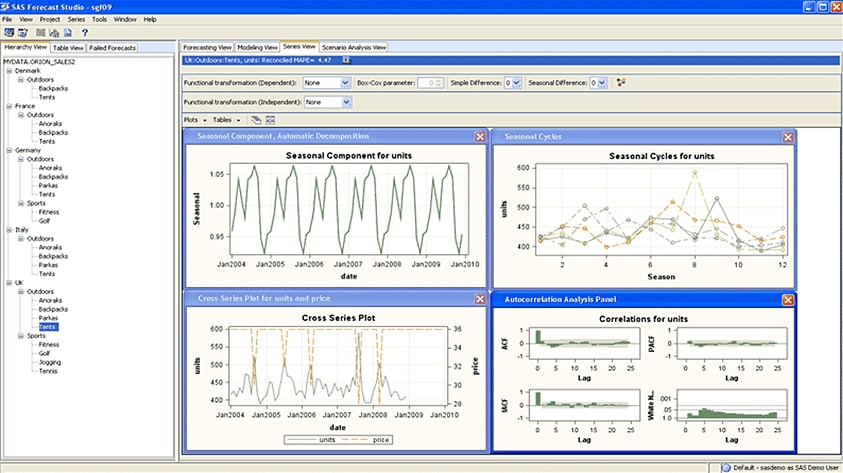Close the Seasonal Component panel

coord(480,137)
